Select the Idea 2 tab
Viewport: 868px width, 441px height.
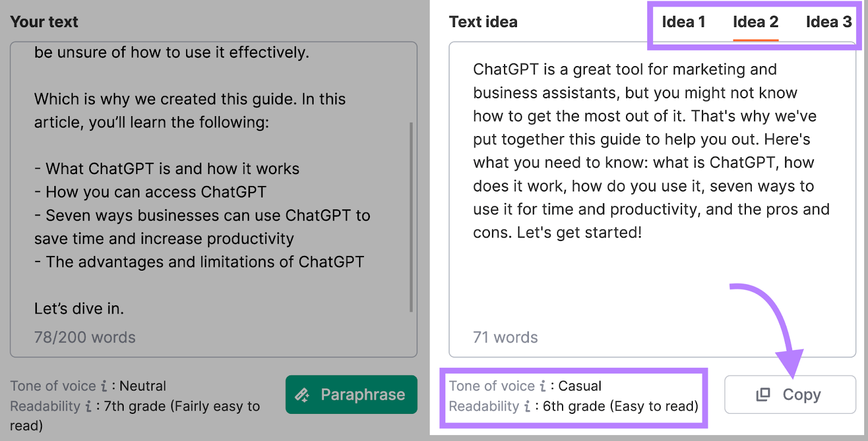755,22
